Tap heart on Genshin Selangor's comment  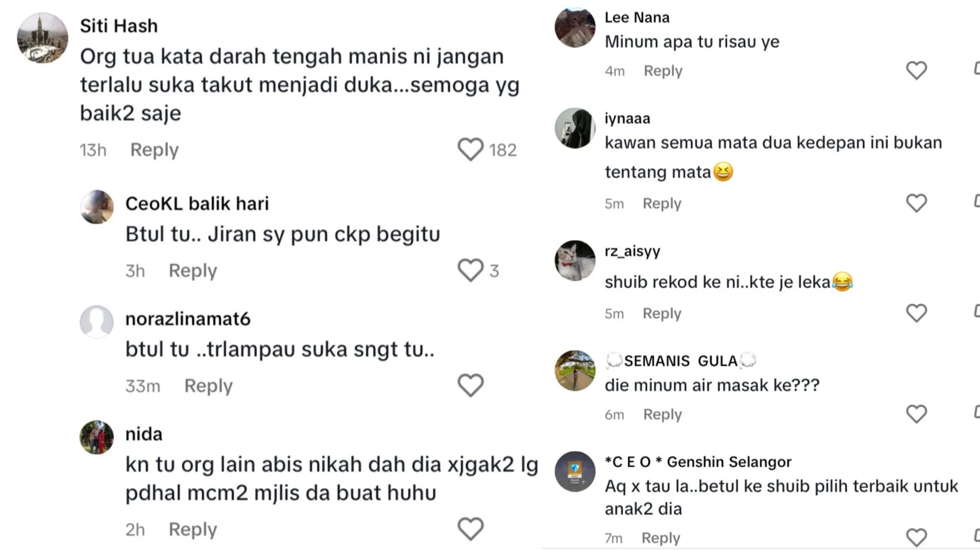916,537
